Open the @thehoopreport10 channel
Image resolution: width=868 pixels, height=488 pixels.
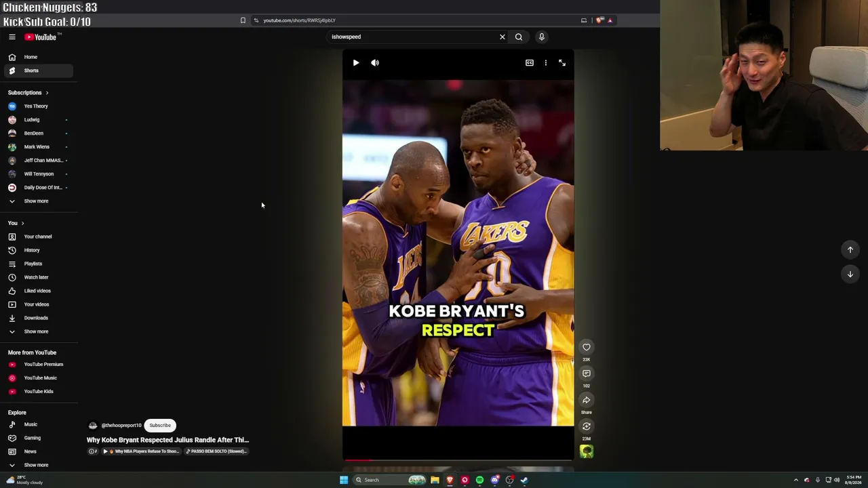(121, 426)
